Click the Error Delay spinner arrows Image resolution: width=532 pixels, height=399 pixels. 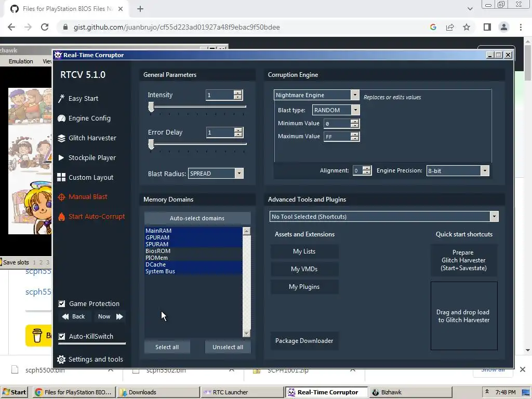coord(238,132)
